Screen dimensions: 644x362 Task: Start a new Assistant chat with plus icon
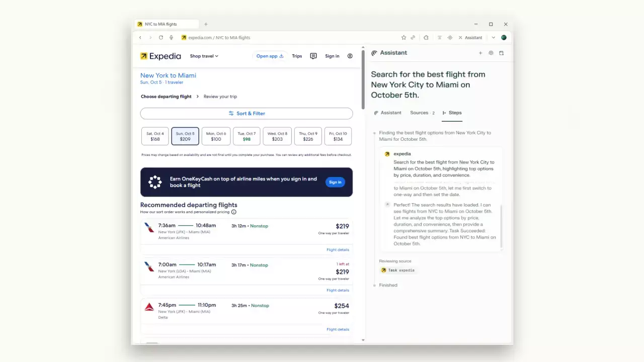[480, 53]
